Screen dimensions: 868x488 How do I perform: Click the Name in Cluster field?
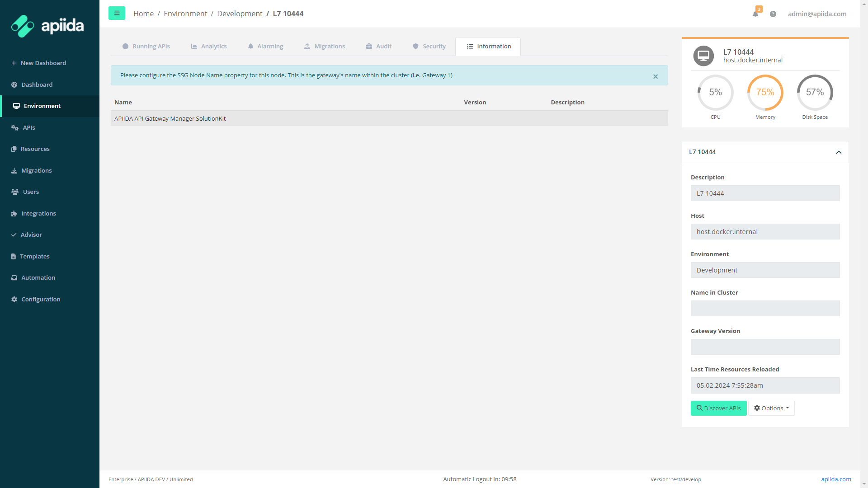(765, 309)
